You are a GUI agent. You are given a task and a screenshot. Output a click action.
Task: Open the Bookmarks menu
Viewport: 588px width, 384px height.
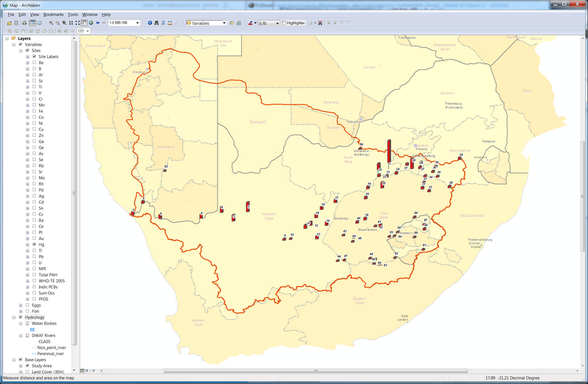tap(53, 14)
